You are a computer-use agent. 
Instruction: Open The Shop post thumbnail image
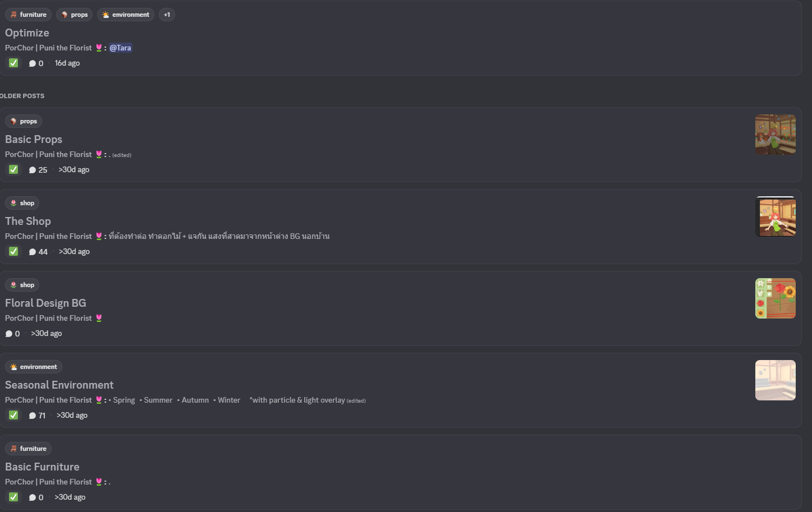click(x=775, y=216)
